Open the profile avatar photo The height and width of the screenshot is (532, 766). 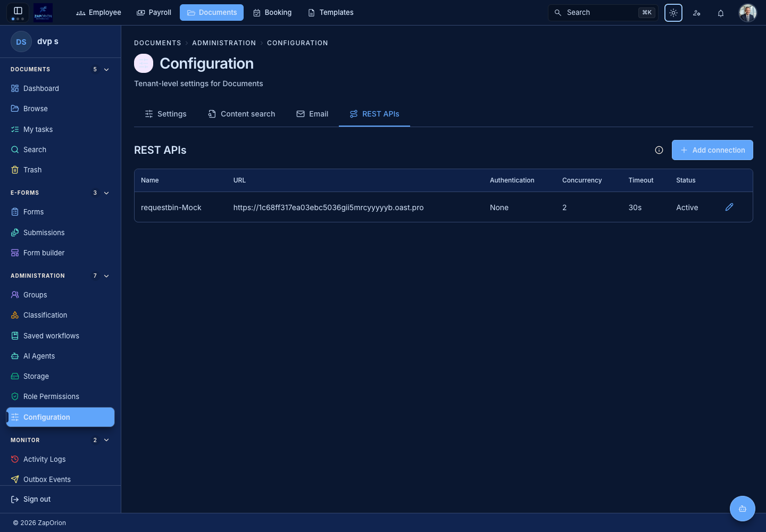748,13
